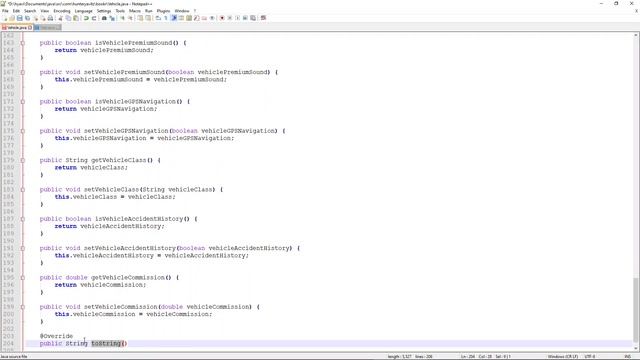Collapse the isVehicleGPSNavigation method fold marker
This screenshot has width=640, height=360.
click(22, 102)
